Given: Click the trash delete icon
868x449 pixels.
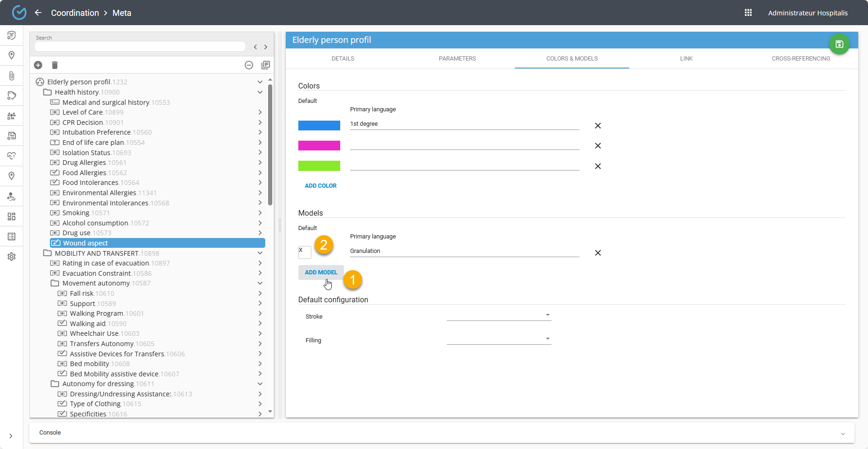Looking at the screenshot, I should click(x=54, y=65).
